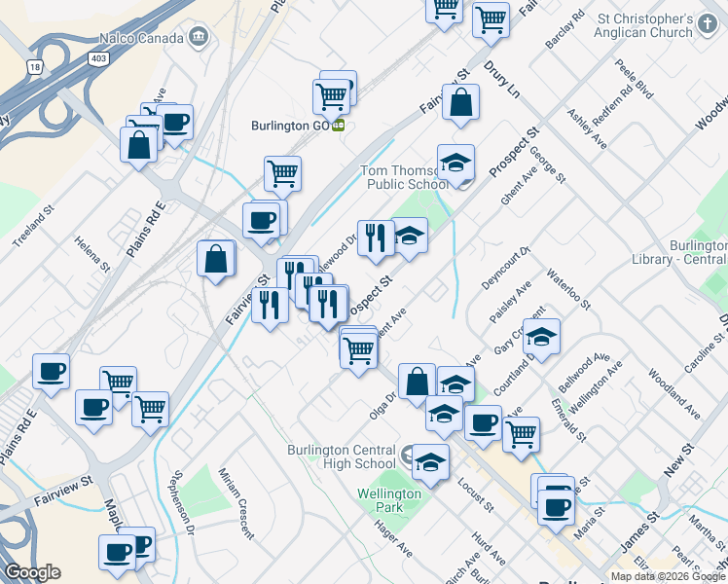The width and height of the screenshot is (728, 584).
Task: Click the Stephenson Dr street label
Action: tap(182, 503)
